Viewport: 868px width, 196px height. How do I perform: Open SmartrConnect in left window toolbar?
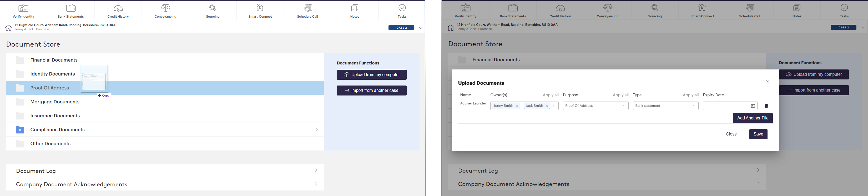pos(260,11)
